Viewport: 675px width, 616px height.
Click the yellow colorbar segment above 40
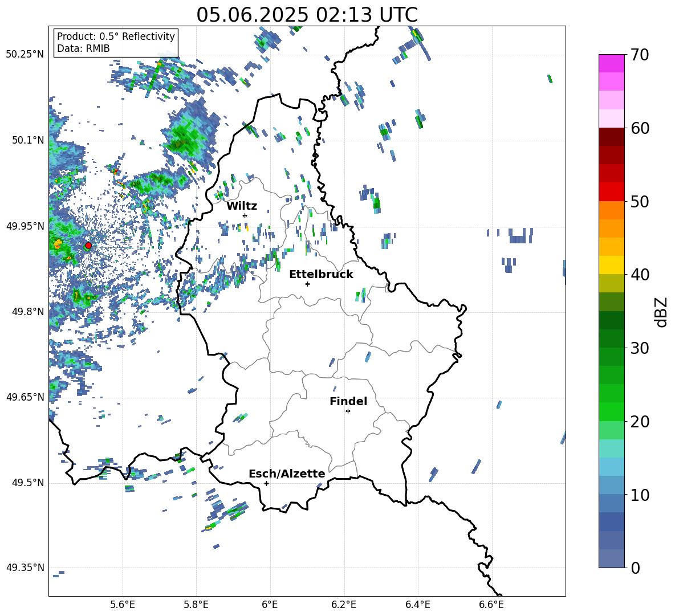coord(611,264)
